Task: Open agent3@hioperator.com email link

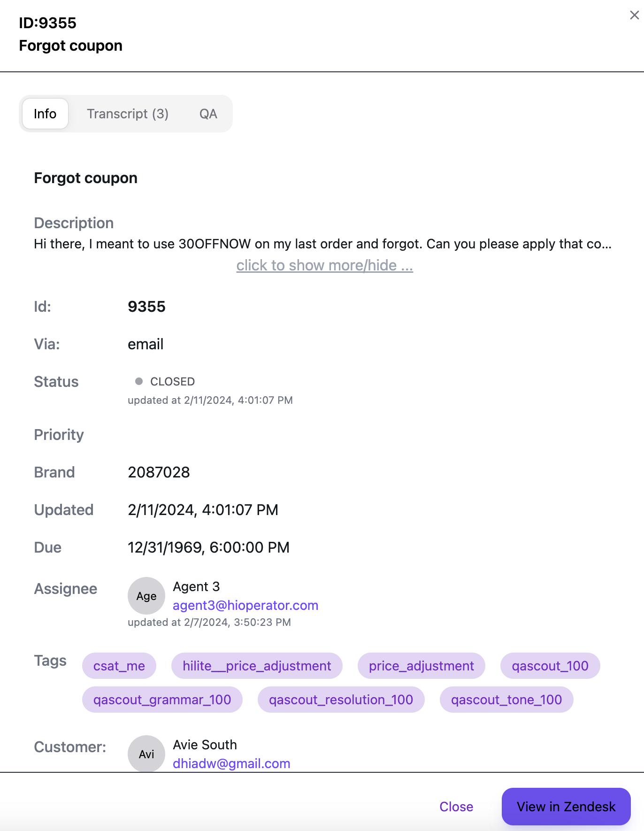Action: point(245,605)
